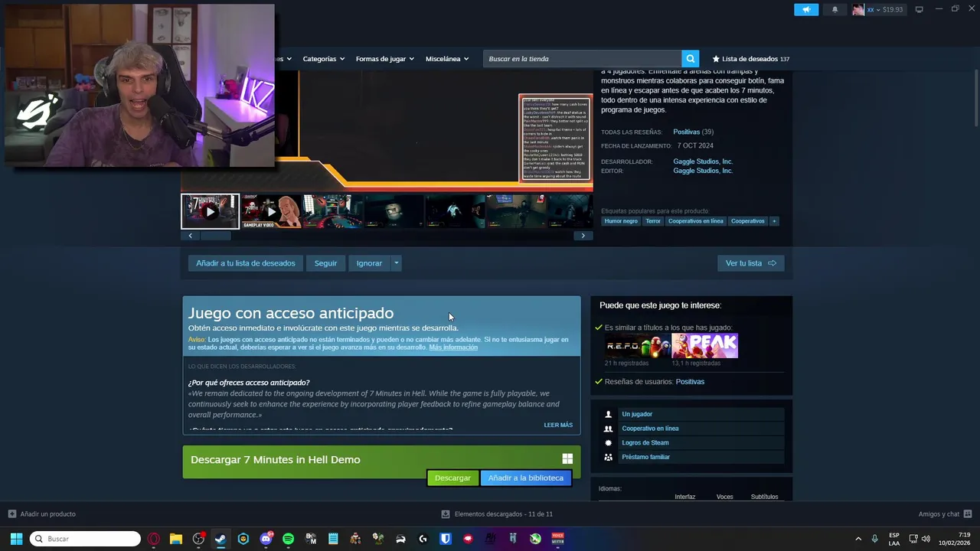The width and height of the screenshot is (980, 551).
Task: Click the Windows taskbar Buscar box
Action: [85, 539]
